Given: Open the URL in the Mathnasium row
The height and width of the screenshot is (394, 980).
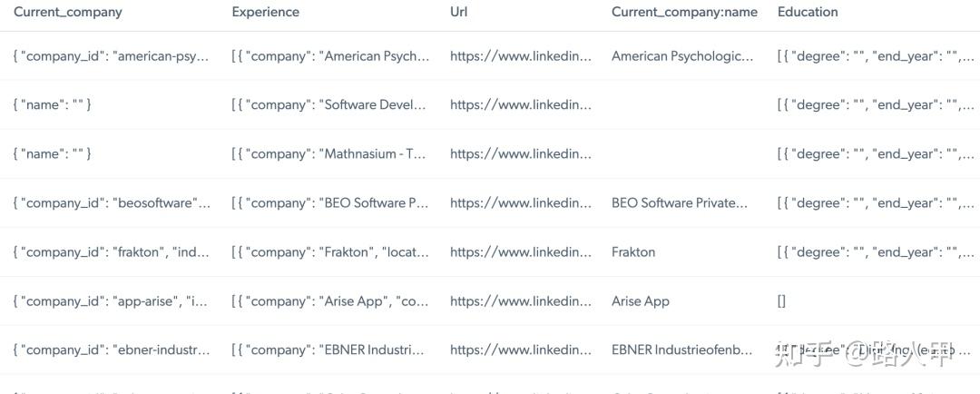Looking at the screenshot, I should pyautogui.click(x=521, y=154).
